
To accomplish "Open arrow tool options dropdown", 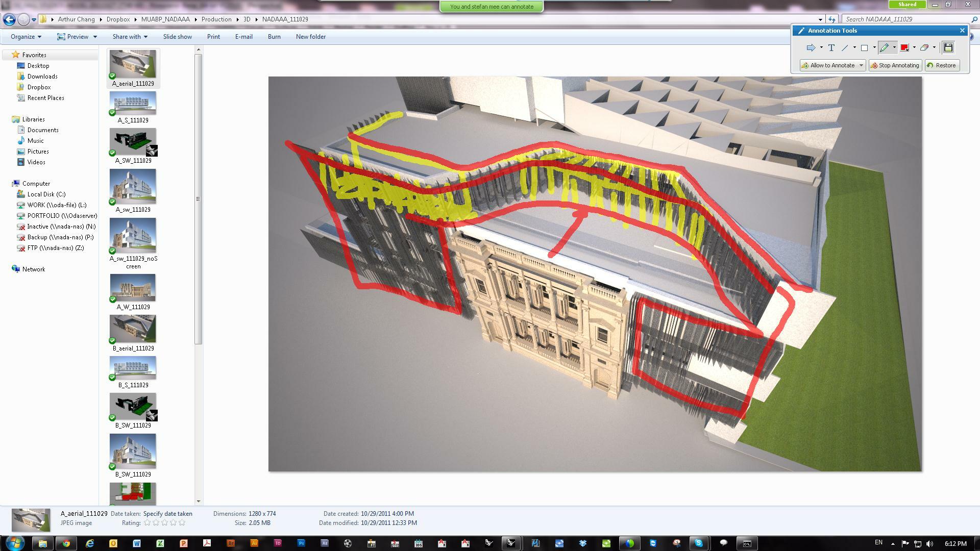I will [821, 48].
